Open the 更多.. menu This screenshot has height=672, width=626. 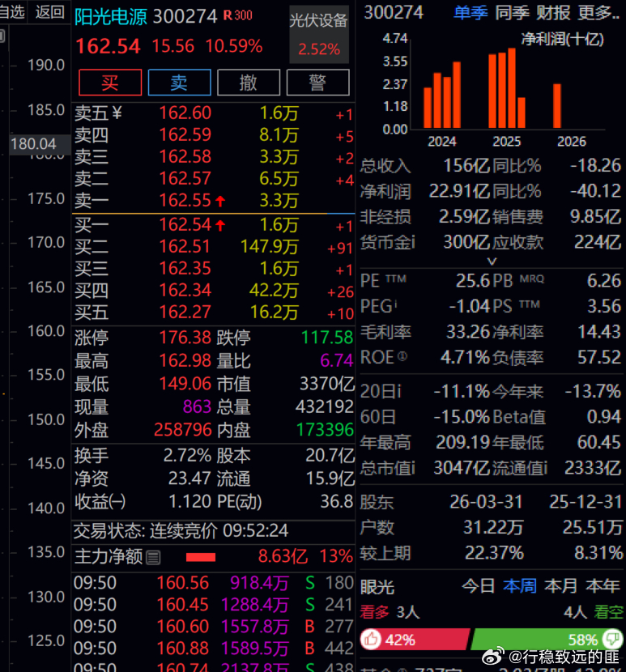[x=598, y=13]
